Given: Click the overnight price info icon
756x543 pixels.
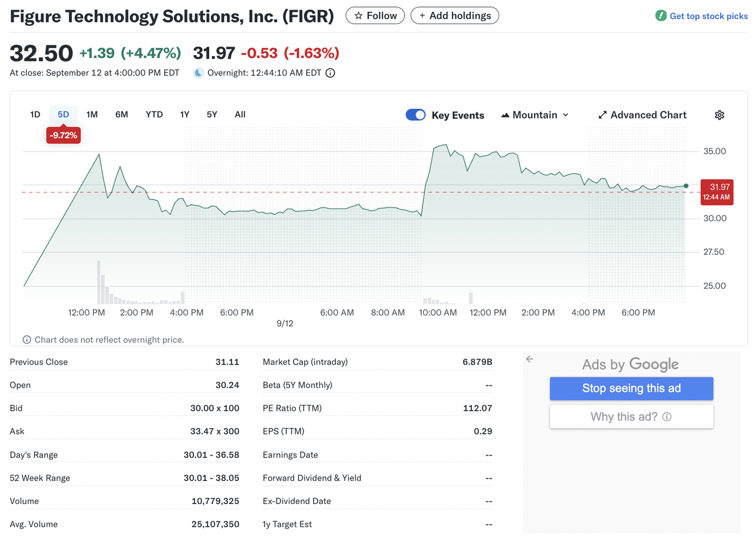Looking at the screenshot, I should click(330, 73).
